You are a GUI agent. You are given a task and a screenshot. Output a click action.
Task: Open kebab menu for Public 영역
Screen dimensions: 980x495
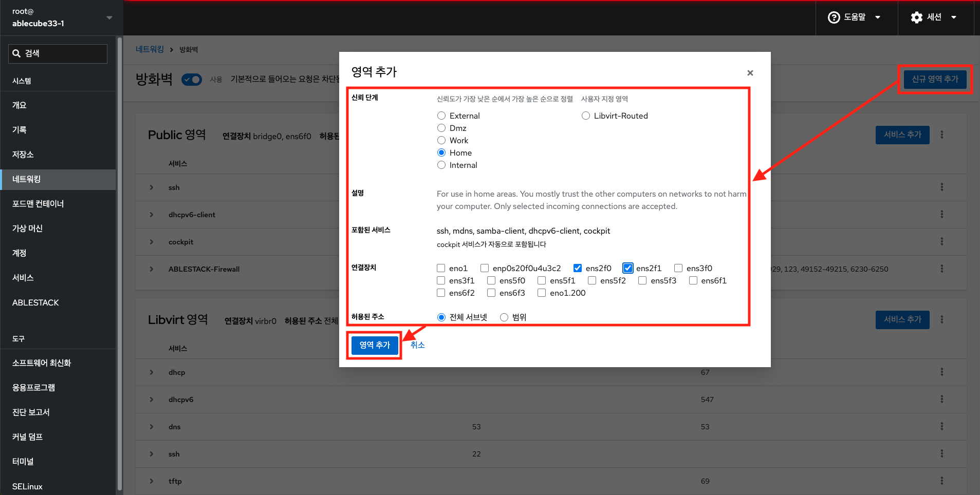click(x=941, y=135)
